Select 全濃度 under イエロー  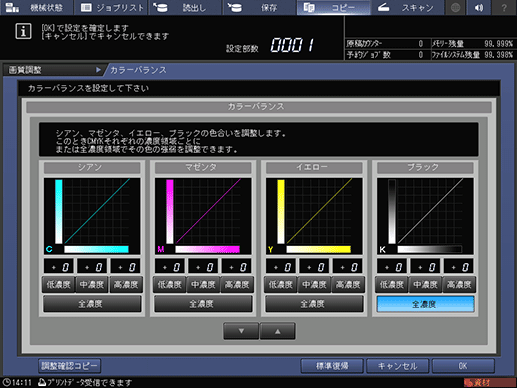314,304
